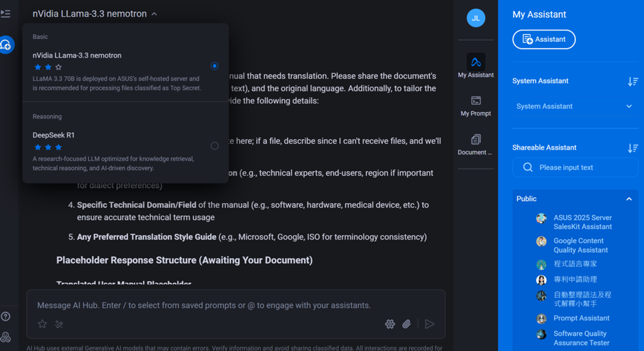Click the Any Preferred Translation Style Guide text
Viewport: 644px width, 351px height.
(147, 237)
